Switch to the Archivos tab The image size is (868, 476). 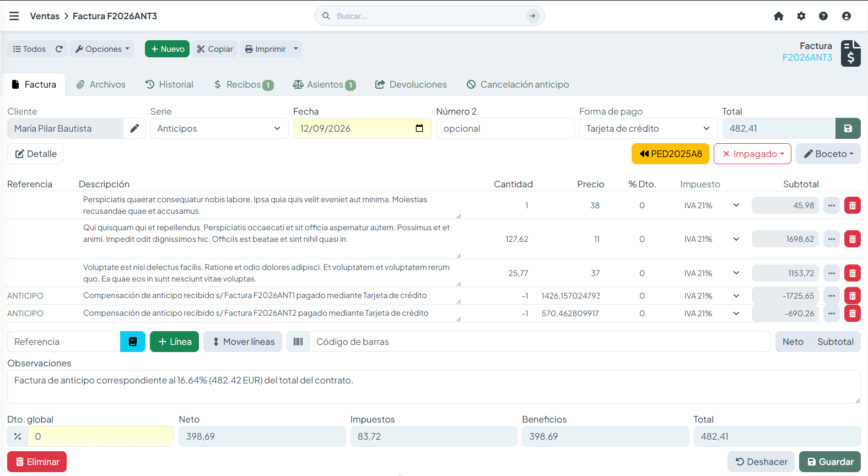(101, 84)
